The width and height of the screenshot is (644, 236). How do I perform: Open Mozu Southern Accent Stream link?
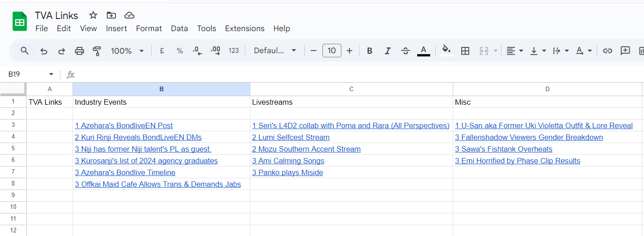tap(306, 149)
